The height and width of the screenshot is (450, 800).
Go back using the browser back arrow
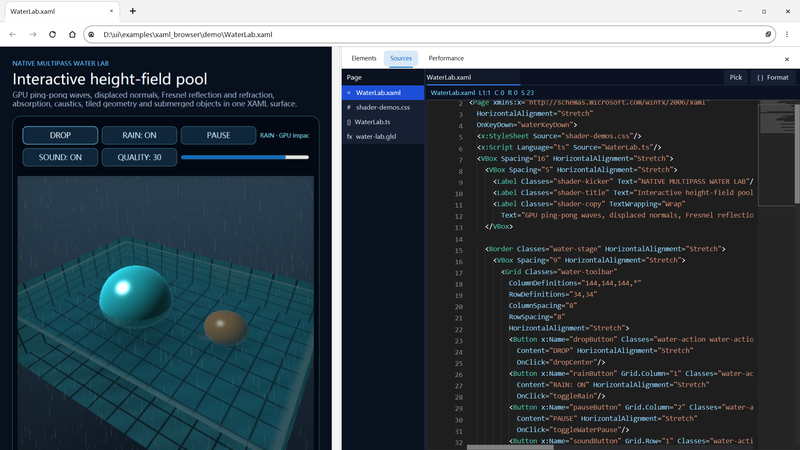[x=13, y=34]
